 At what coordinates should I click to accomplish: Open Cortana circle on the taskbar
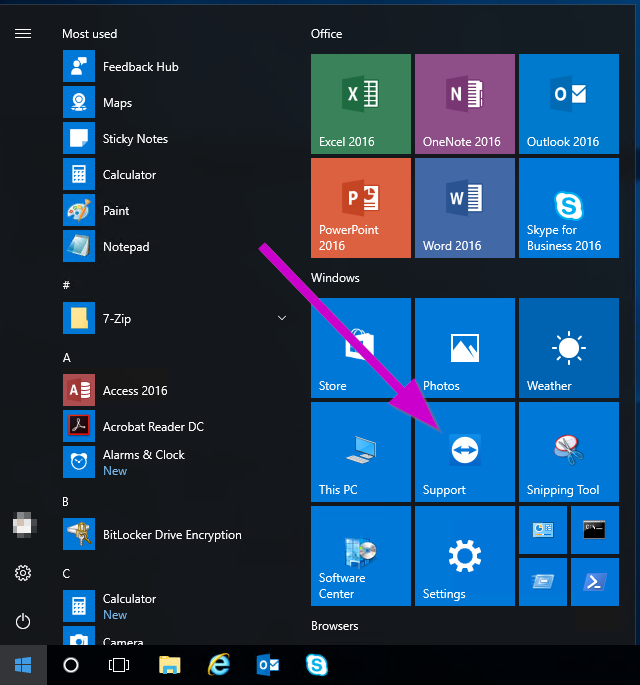(x=71, y=665)
